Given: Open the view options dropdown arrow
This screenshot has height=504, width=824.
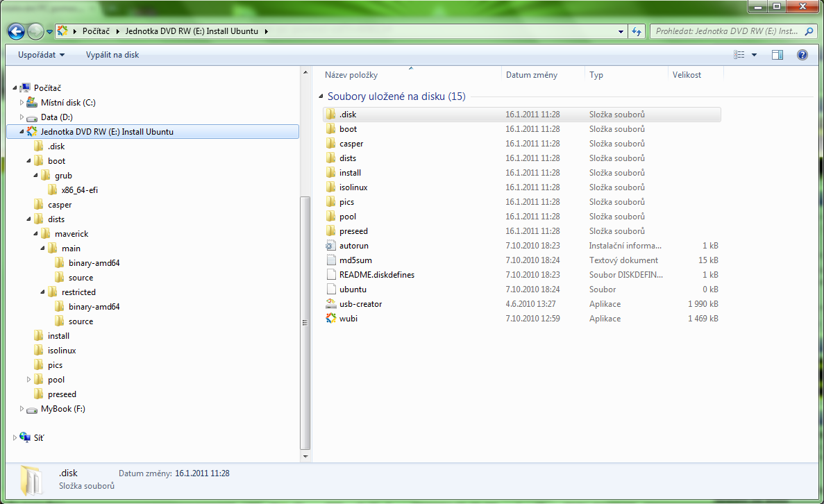Looking at the screenshot, I should [x=754, y=55].
